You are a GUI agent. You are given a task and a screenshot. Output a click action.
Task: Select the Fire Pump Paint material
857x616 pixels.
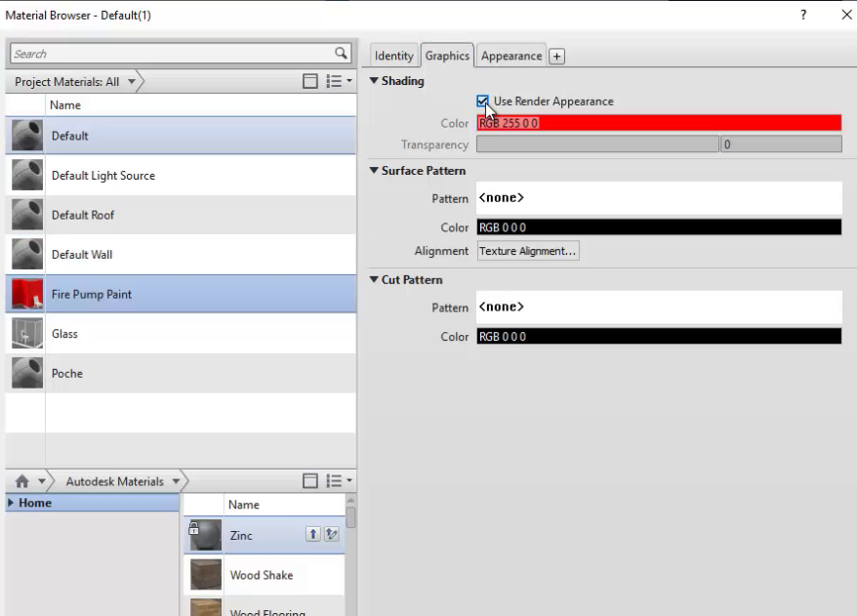pos(181,294)
